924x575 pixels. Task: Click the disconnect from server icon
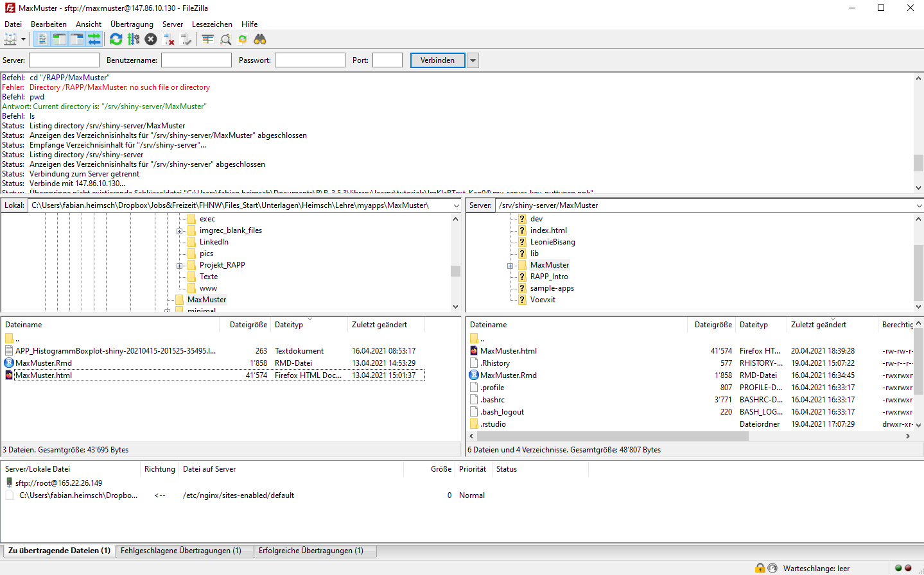[x=169, y=39]
